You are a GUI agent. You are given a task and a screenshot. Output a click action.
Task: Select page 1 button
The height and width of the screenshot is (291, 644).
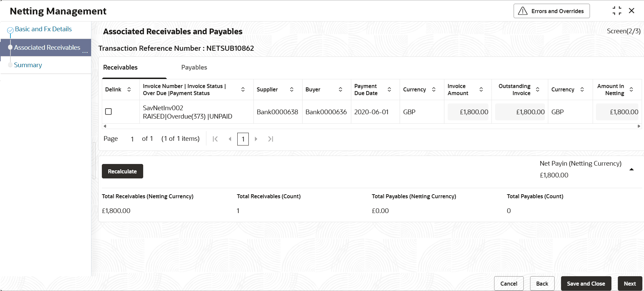click(243, 139)
